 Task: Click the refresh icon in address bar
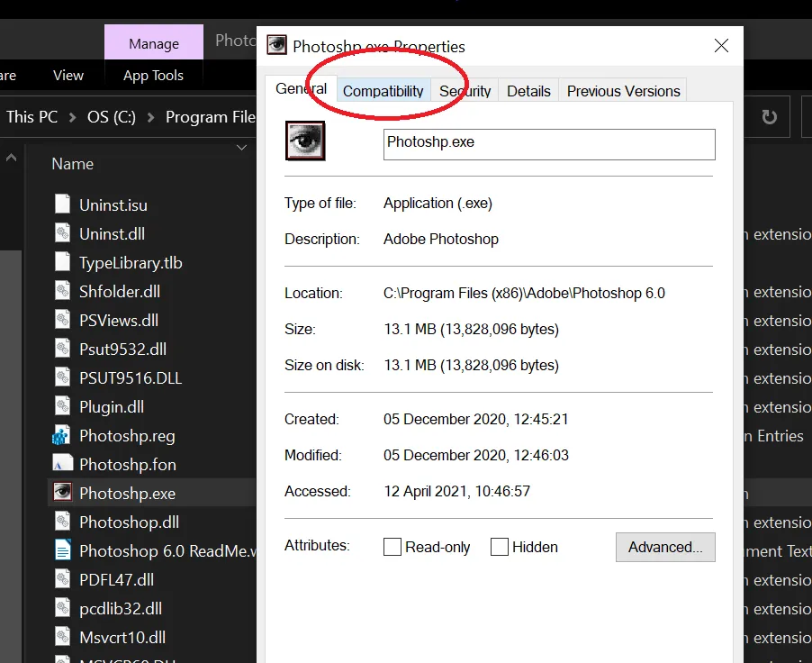(769, 117)
